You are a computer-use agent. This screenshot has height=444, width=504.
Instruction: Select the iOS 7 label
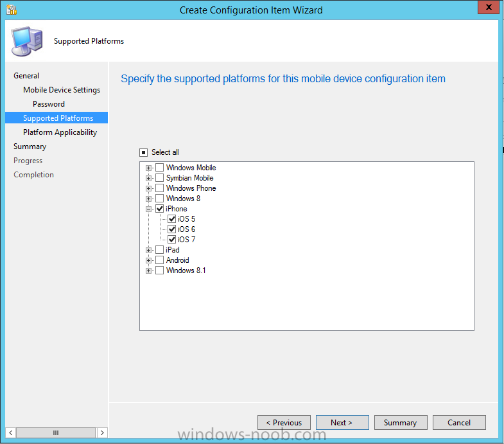tap(186, 240)
